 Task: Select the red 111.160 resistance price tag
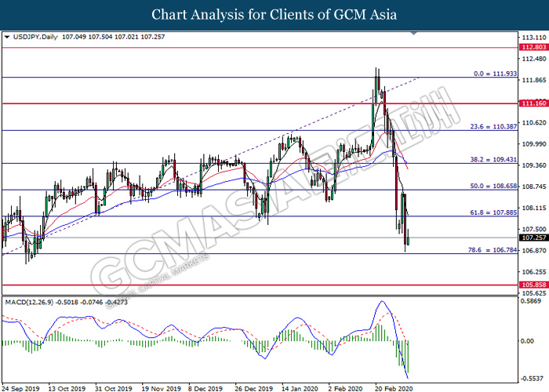[533, 103]
